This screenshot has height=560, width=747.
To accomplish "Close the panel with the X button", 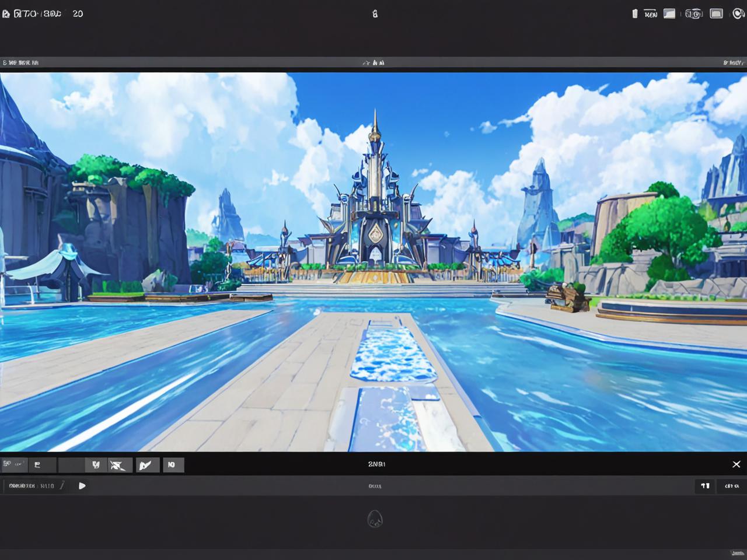I will (x=736, y=464).
